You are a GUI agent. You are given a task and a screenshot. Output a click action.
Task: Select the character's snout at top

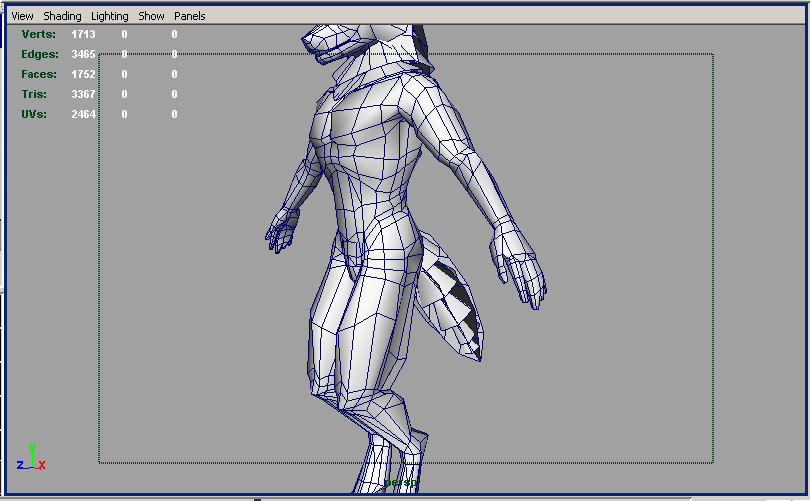(x=325, y=42)
